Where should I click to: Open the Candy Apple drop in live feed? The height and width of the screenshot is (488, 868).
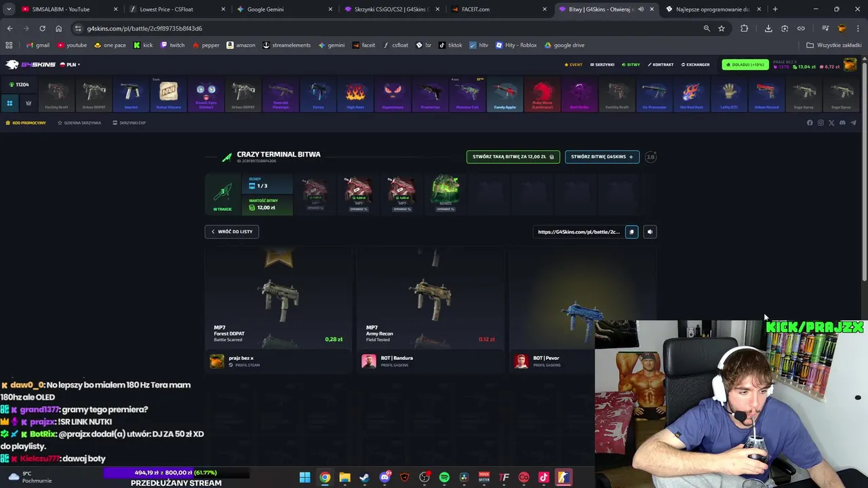[505, 95]
